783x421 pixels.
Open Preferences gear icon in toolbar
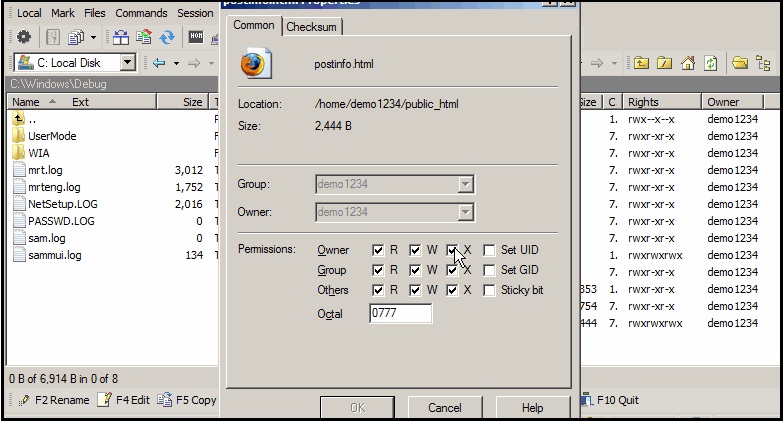point(23,37)
